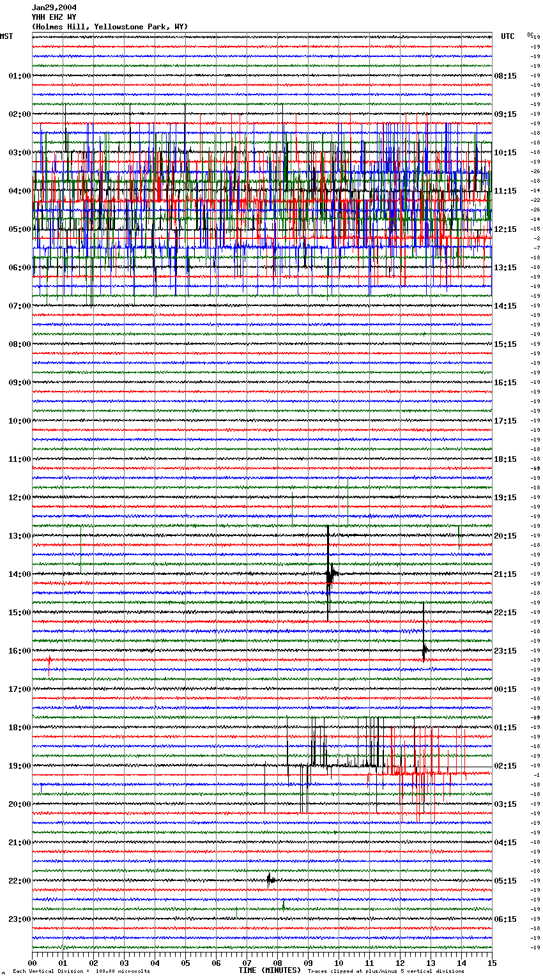Click the 10:15 UTC time label
Viewport: 543px width, 980px height.
coord(505,153)
